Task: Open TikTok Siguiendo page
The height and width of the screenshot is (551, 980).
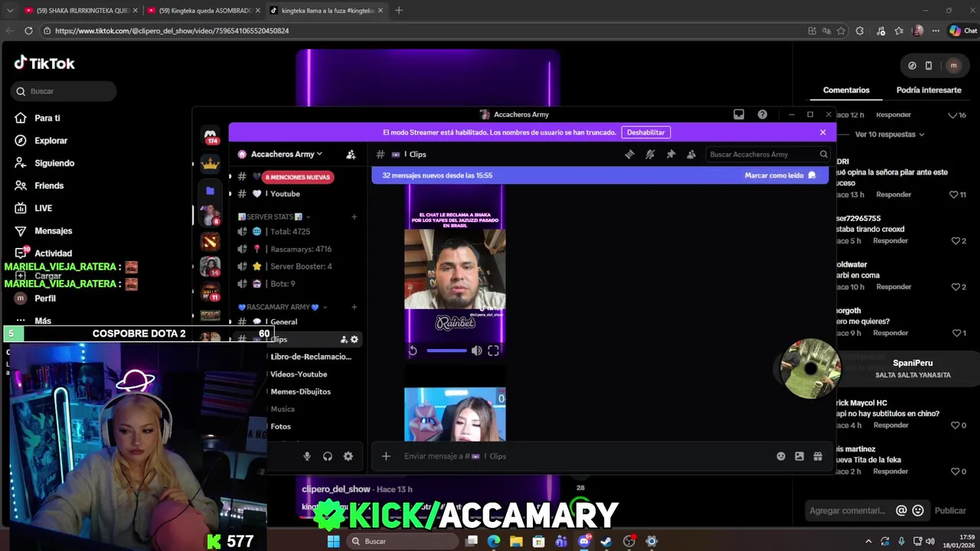Action: tap(54, 163)
